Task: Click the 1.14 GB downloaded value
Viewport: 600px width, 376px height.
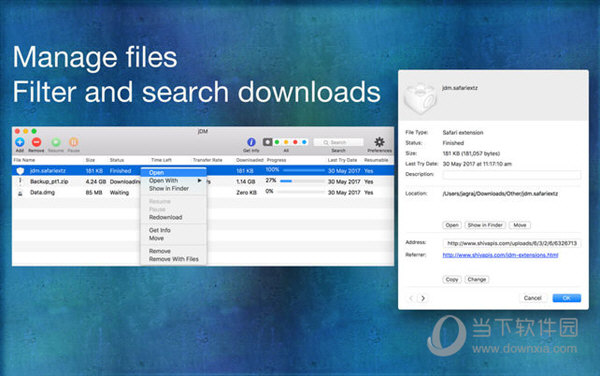Action: click(x=246, y=182)
